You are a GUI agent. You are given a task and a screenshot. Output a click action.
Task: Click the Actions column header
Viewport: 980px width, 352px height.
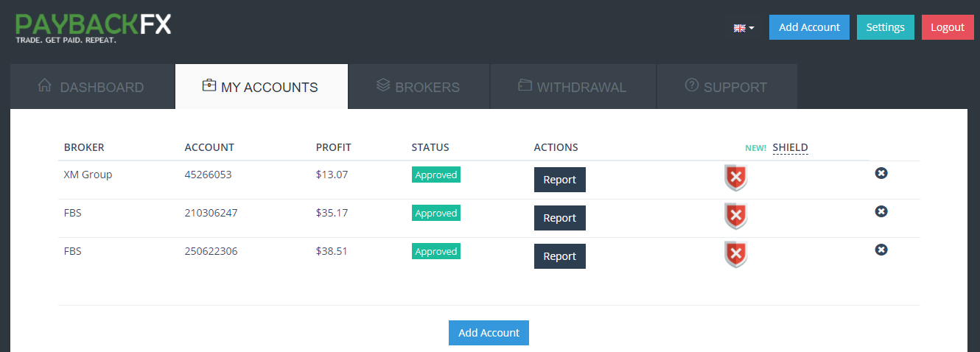(x=556, y=147)
